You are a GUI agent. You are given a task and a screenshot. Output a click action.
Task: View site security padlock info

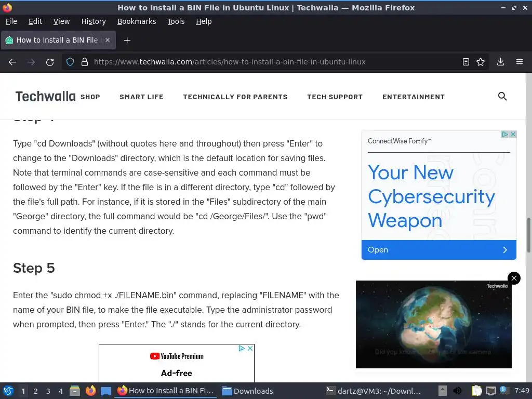[x=85, y=62]
